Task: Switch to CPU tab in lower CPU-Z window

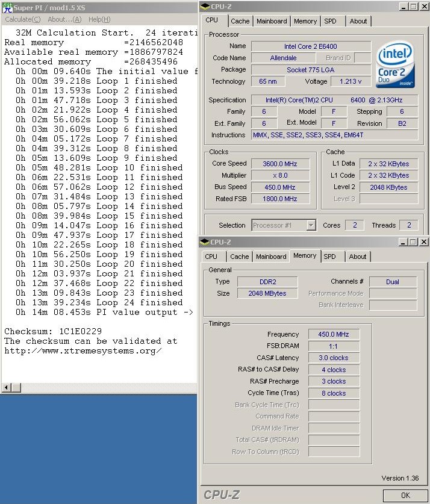Action: tap(211, 257)
